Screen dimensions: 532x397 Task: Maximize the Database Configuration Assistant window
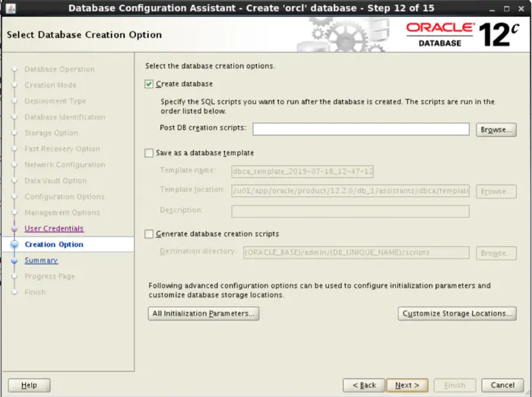tap(507, 9)
